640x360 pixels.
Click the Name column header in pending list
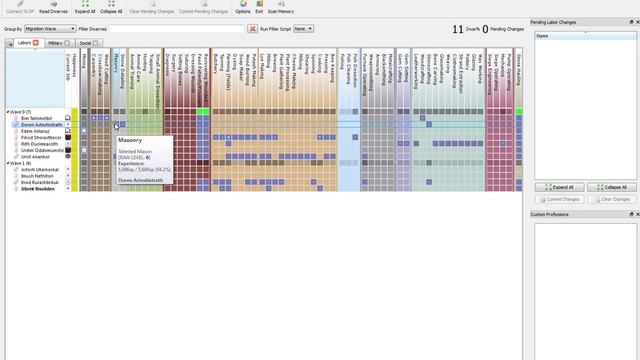coord(585,36)
